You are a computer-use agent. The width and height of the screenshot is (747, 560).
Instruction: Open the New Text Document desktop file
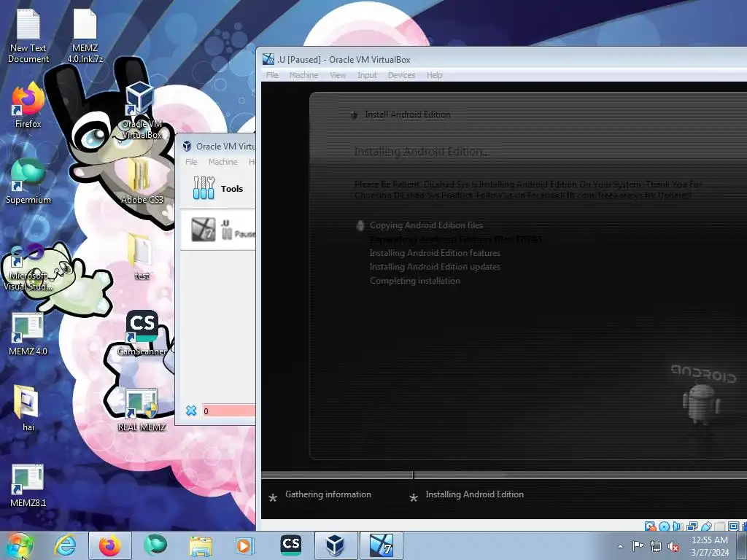coord(28,37)
